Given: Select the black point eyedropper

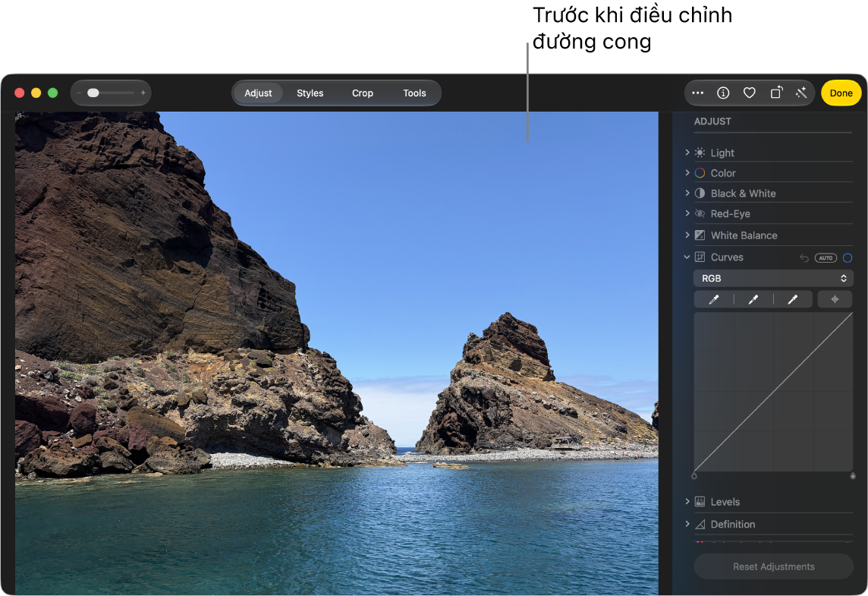Looking at the screenshot, I should point(714,299).
